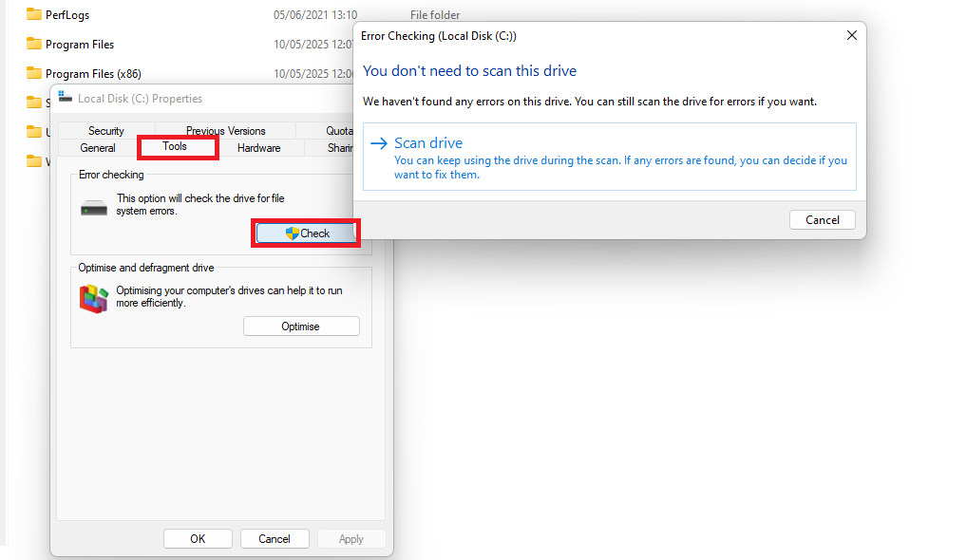Click the hard drive icon under Error checking
Screen dimensions: 966x560
click(94, 208)
